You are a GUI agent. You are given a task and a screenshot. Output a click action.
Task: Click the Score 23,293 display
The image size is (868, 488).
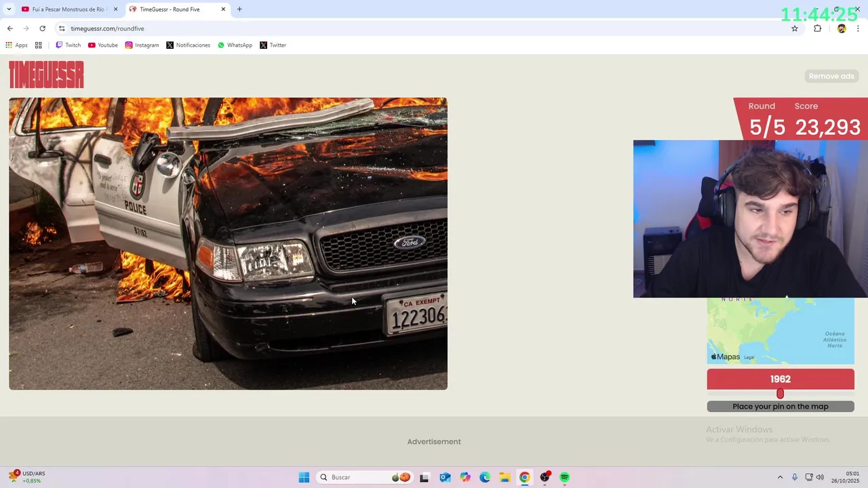(827, 119)
